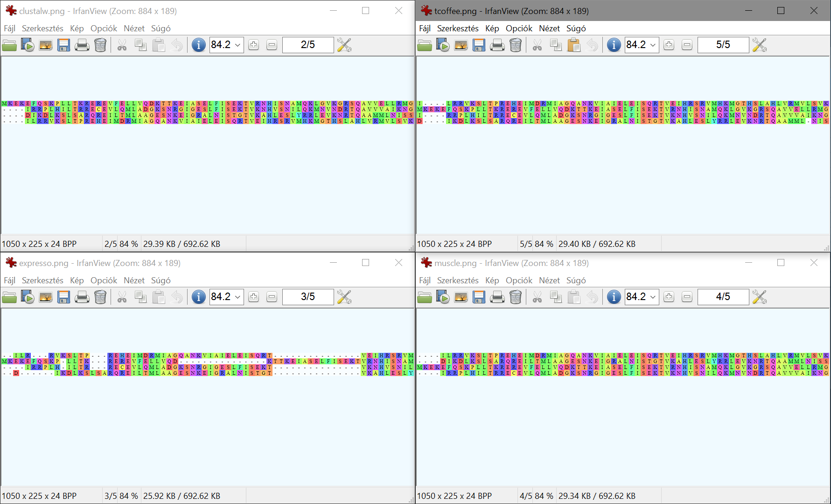Open Opciók menu in muscle.png window
The image size is (831, 504).
[519, 280]
